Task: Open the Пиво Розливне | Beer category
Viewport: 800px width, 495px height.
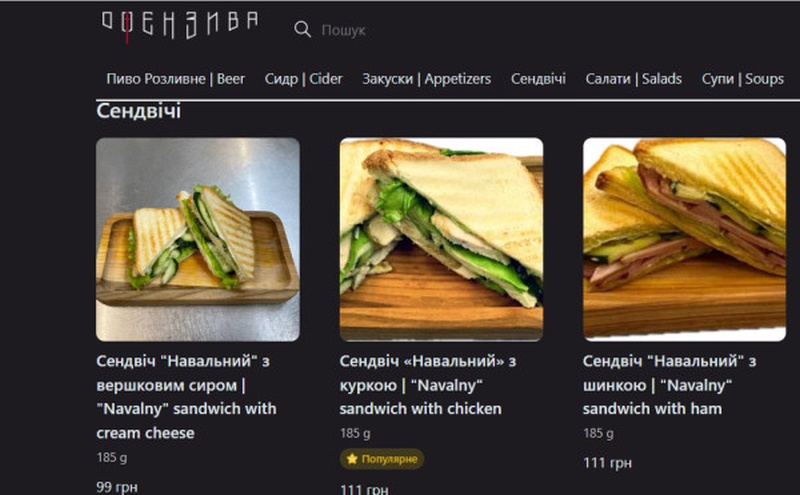Action: pyautogui.click(x=176, y=79)
